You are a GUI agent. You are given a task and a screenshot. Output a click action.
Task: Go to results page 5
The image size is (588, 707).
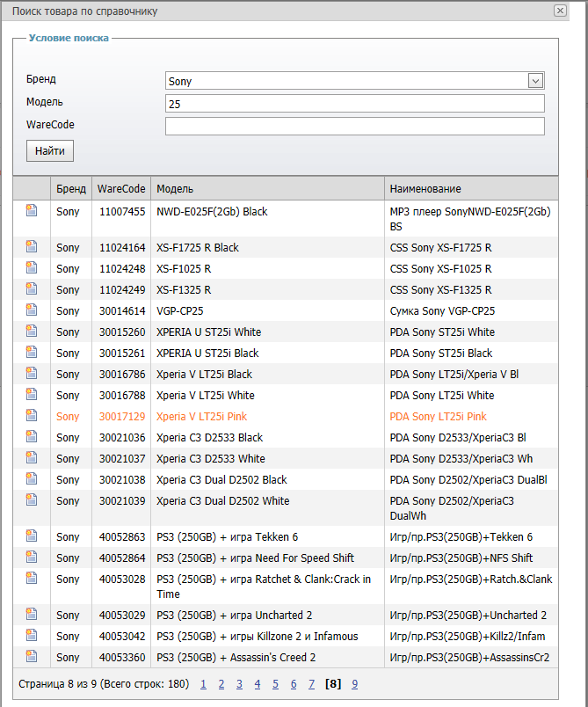pos(275,684)
